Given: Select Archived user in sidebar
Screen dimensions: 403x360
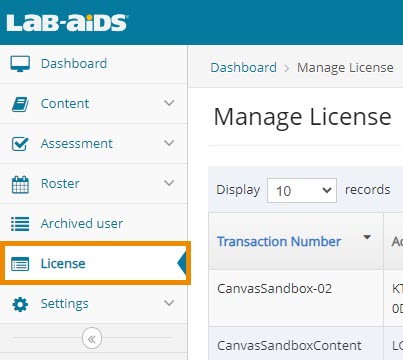Looking at the screenshot, I should click(93, 224).
